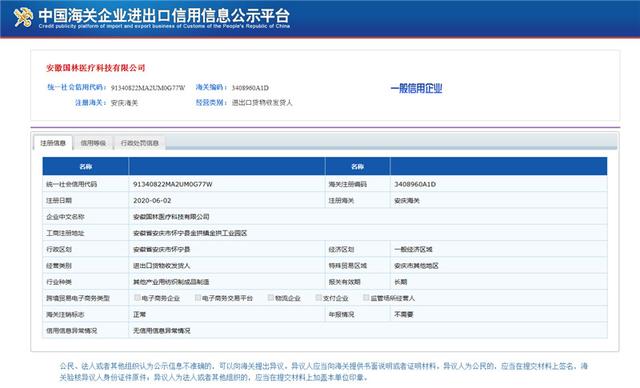Click the 工商注册地址 address cell
The height and width of the screenshot is (388, 640).
368,233
